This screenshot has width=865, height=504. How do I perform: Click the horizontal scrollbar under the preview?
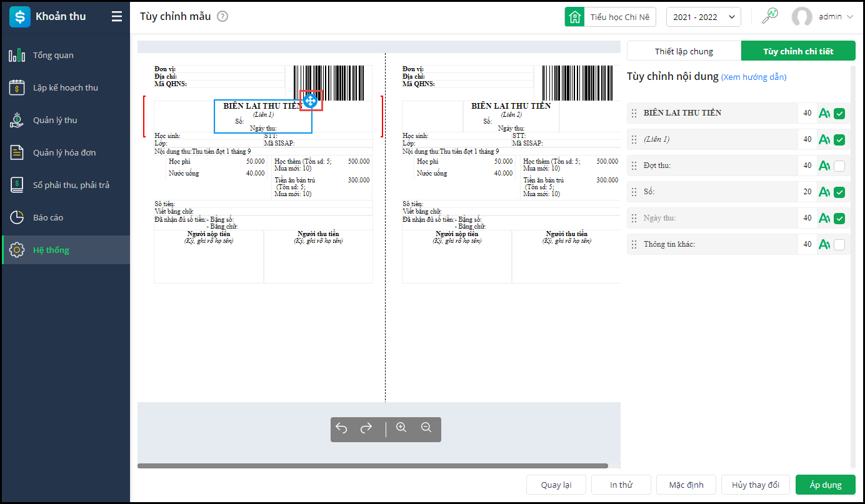[372, 466]
